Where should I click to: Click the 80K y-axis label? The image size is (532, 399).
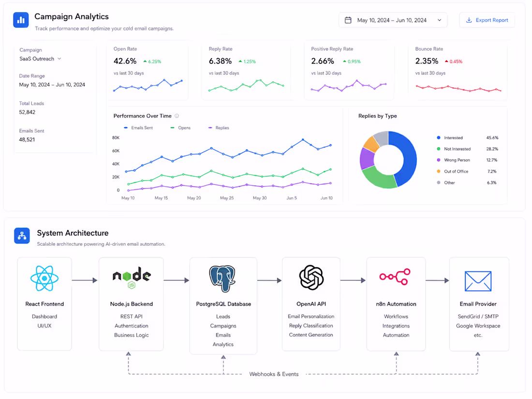pyautogui.click(x=116, y=138)
